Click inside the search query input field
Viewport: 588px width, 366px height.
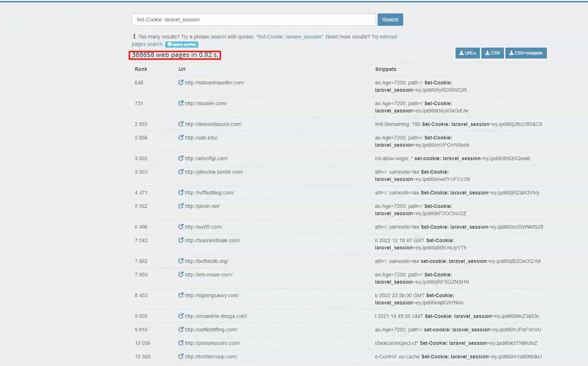pyautogui.click(x=253, y=20)
